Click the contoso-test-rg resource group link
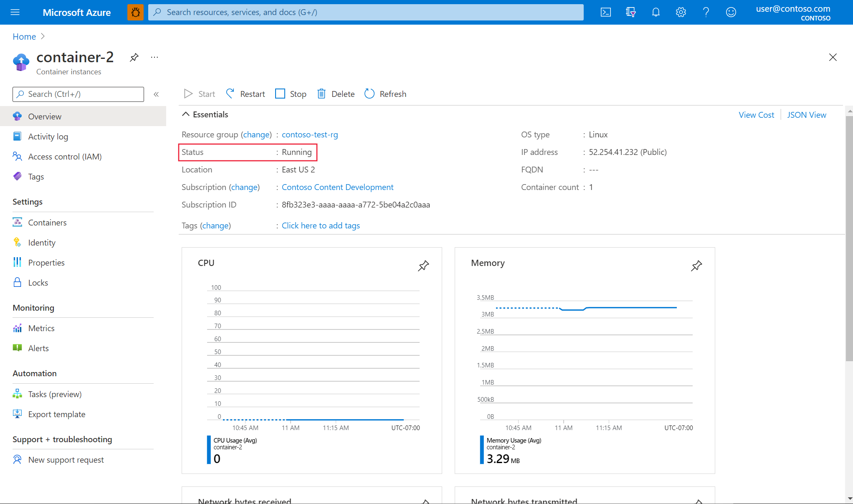 [x=309, y=134]
